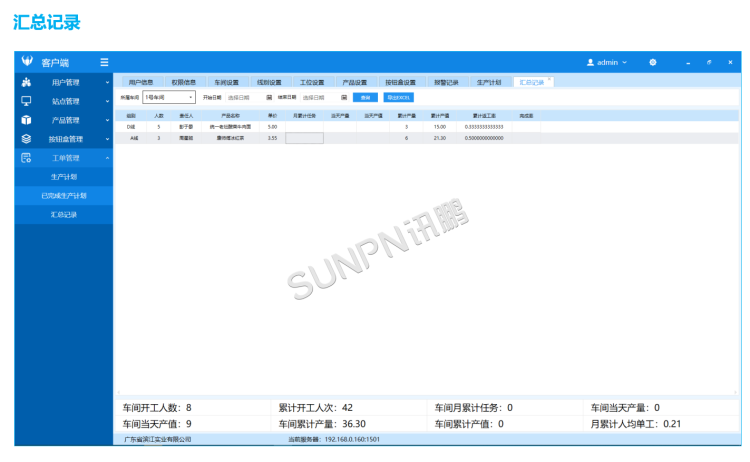Open settings via the gear icon
Image resolution: width=750 pixels, height=462 pixels.
(653, 62)
